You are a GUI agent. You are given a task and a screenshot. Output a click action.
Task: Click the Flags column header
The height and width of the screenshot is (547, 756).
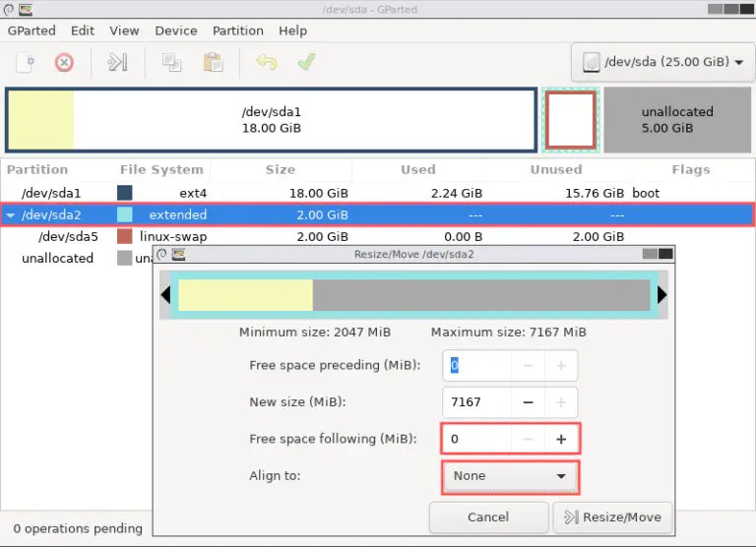pyautogui.click(x=691, y=169)
